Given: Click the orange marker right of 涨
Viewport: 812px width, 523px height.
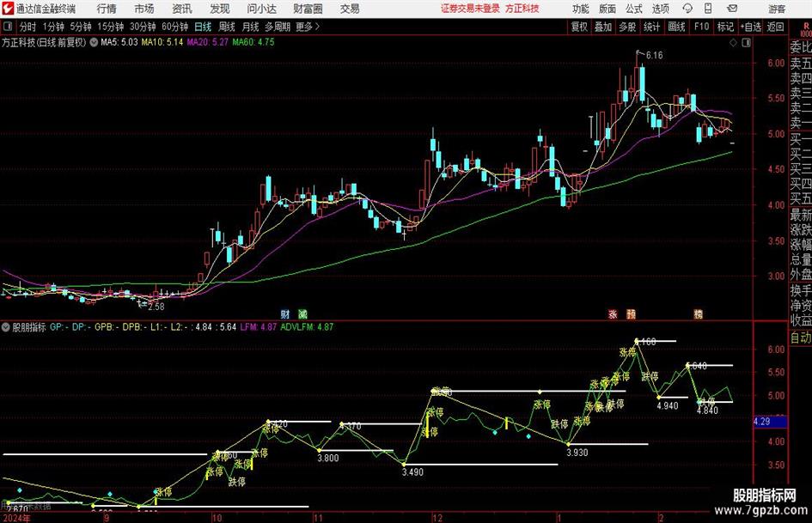Looking at the screenshot, I should pos(631,314).
